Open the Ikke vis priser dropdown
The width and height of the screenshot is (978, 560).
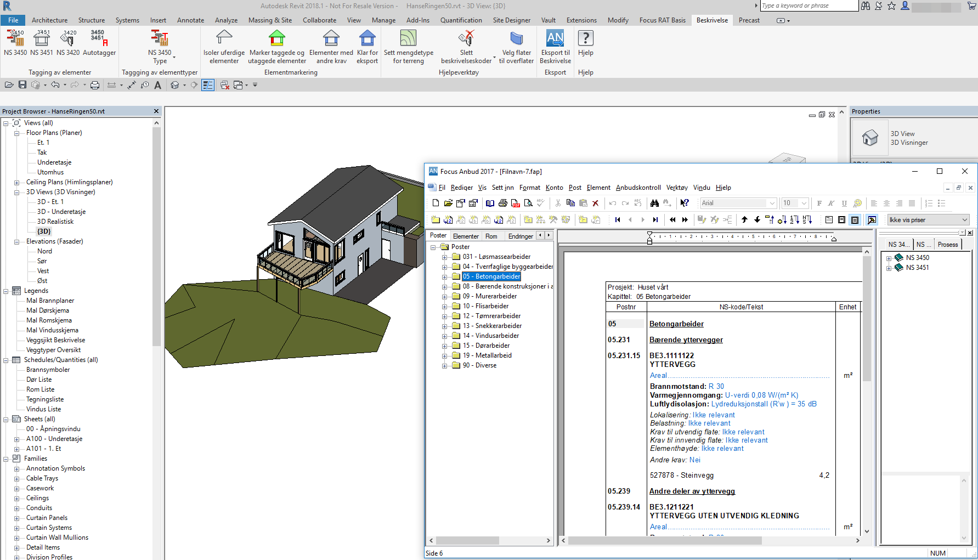965,220
